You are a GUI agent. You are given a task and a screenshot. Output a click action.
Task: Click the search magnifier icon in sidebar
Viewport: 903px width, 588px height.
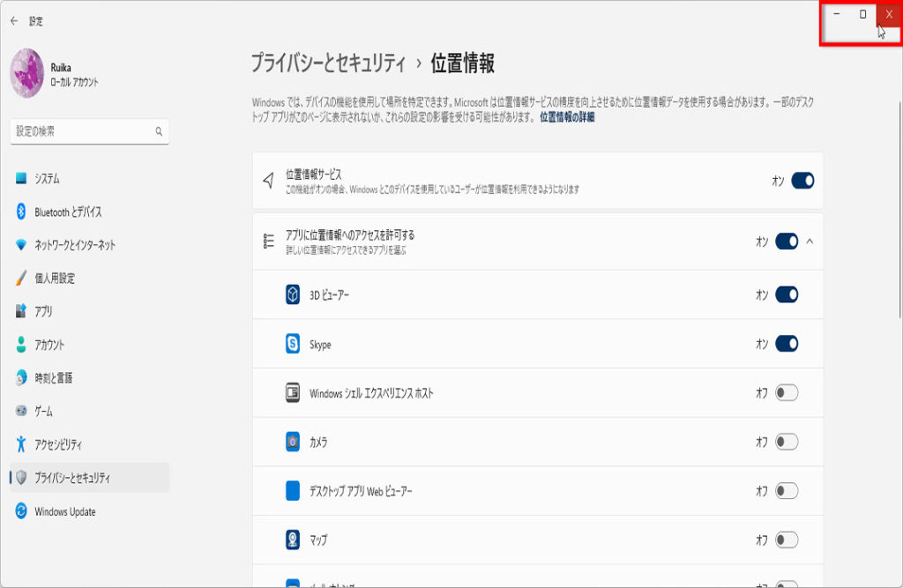pos(159,131)
